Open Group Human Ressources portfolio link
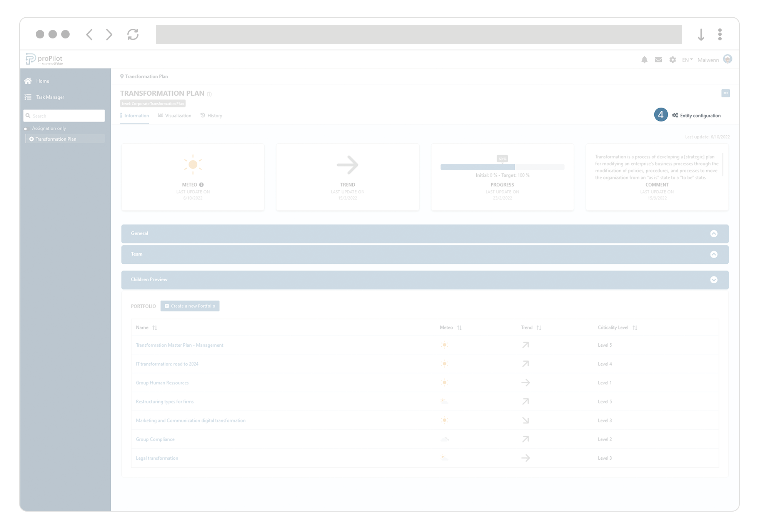 point(162,383)
